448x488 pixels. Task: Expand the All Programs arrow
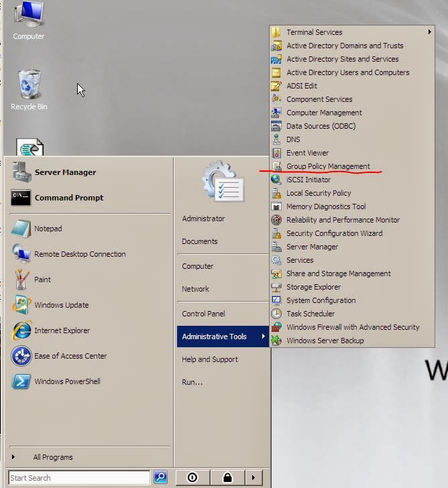pyautogui.click(x=13, y=457)
